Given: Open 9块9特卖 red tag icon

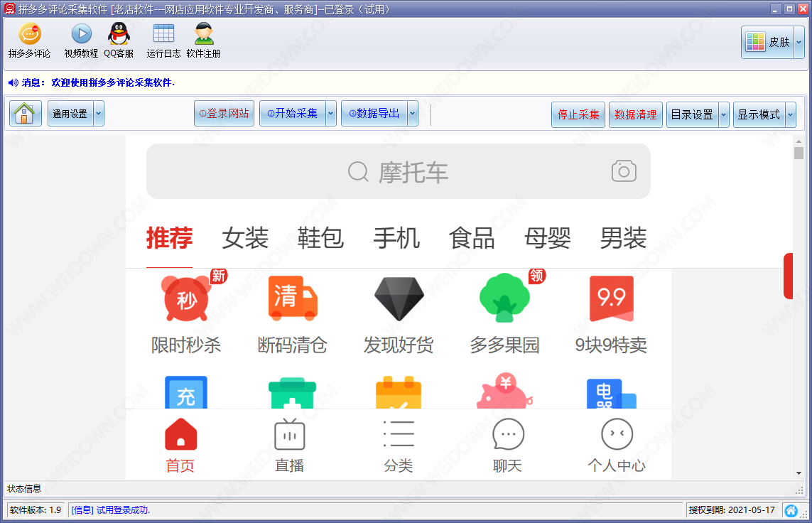Looking at the screenshot, I should tap(612, 298).
